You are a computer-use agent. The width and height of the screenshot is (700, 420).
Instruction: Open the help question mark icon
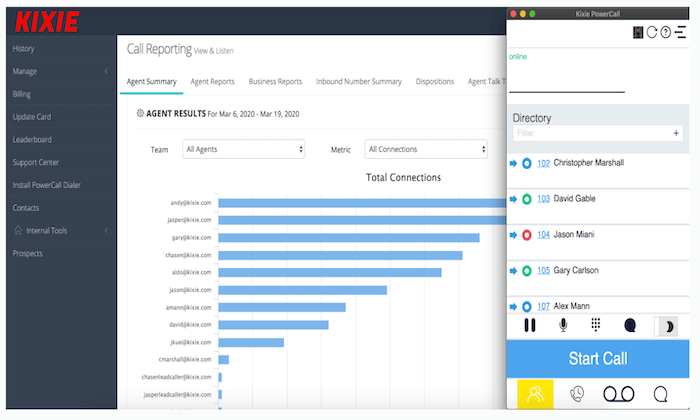[666, 32]
